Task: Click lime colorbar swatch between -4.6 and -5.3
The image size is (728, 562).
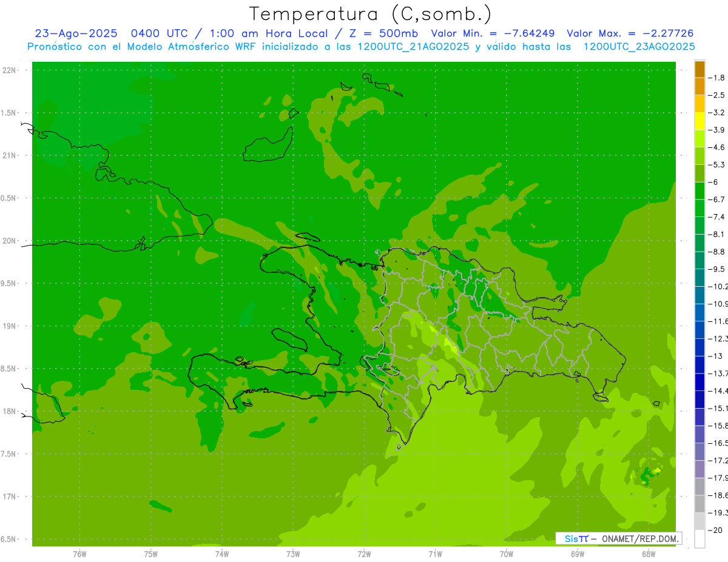Action: 699,156
